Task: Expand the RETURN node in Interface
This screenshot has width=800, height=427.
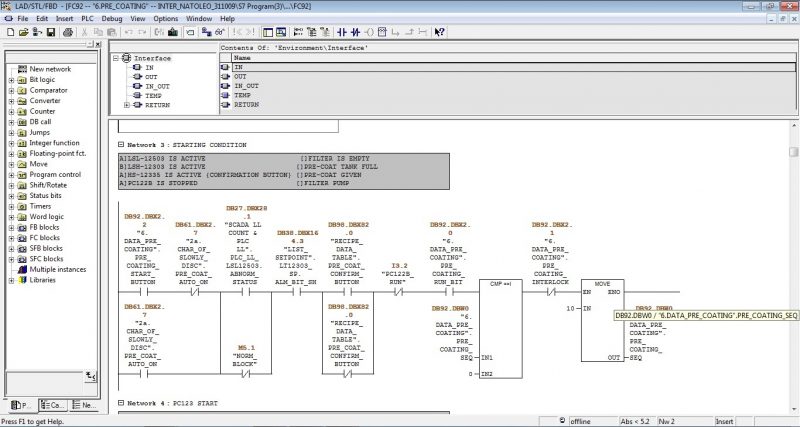Action: [x=127, y=105]
